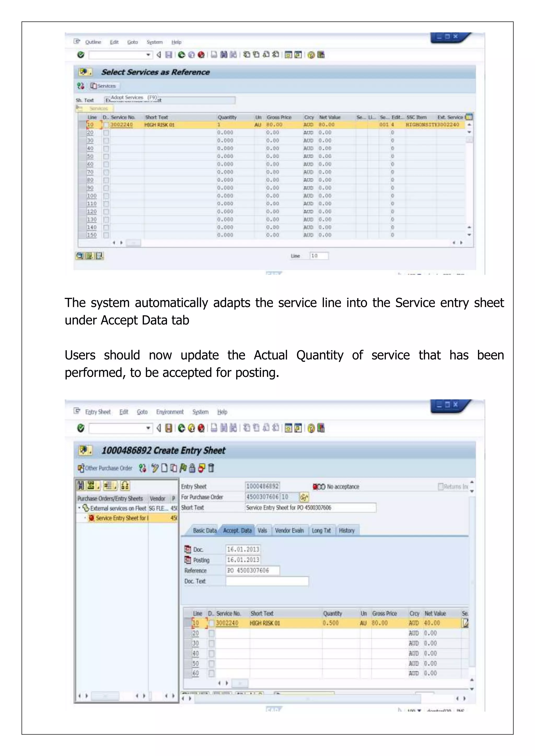Click Find binoculars icon in Select Services toolbar
The width and height of the screenshot is (535, 756).
(x=224, y=55)
